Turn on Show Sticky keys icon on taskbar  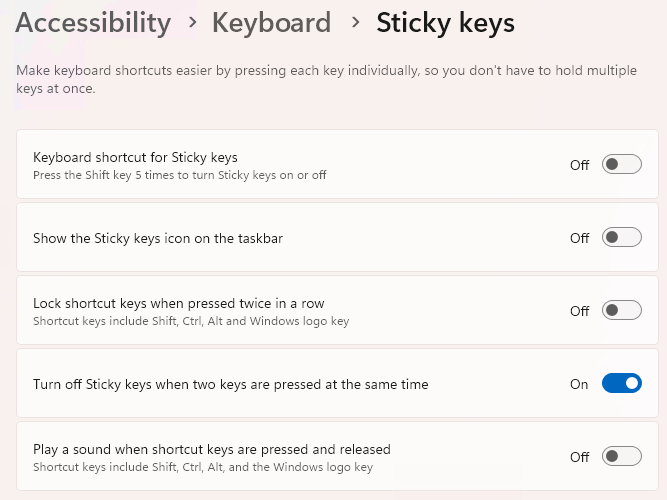coord(621,238)
